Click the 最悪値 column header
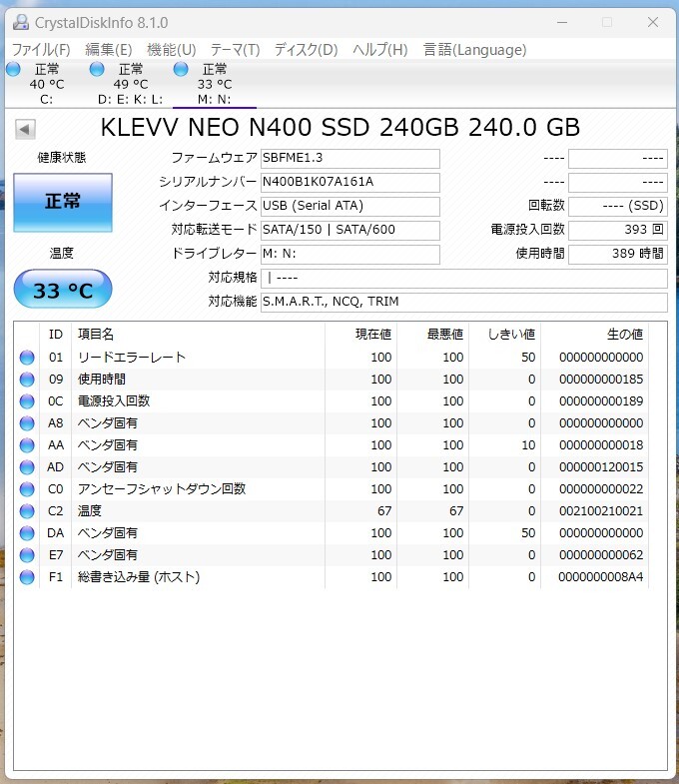The image size is (679, 784). (x=433, y=335)
